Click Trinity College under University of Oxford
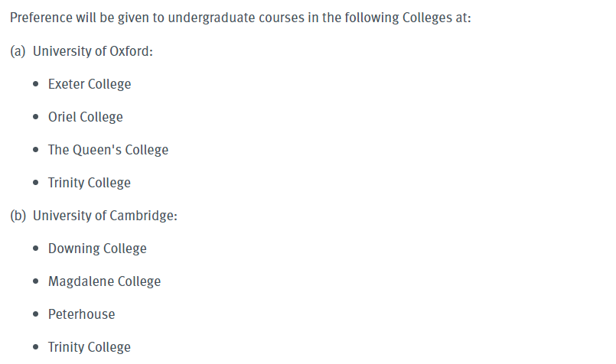 pos(90,183)
